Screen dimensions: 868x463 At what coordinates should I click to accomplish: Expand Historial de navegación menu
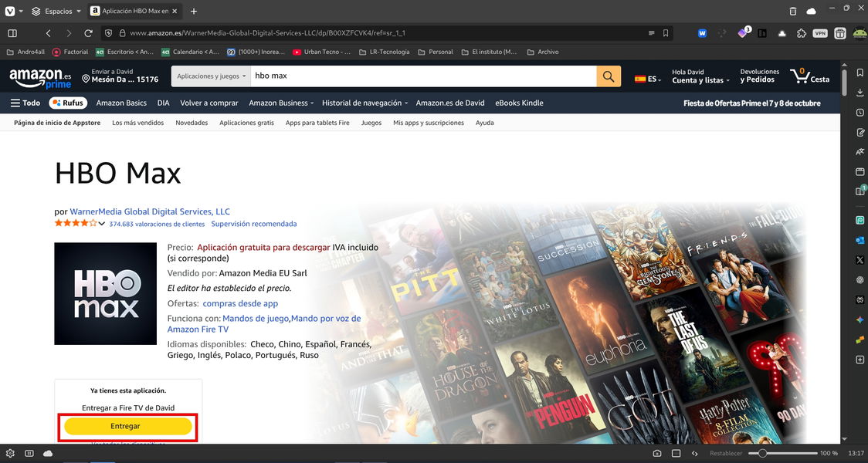364,103
